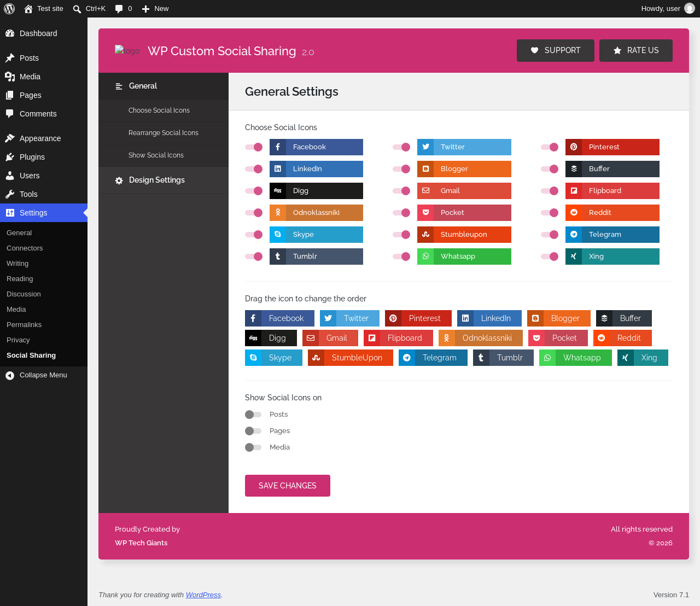Image resolution: width=700 pixels, height=606 pixels.
Task: Click the Skype icon in Choose Social Icons grid
Action: coord(278,235)
